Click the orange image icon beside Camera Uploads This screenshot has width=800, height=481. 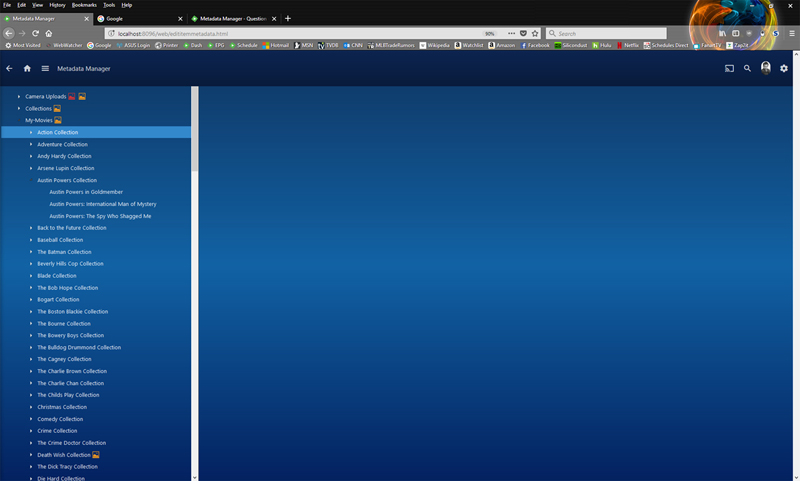(82, 96)
